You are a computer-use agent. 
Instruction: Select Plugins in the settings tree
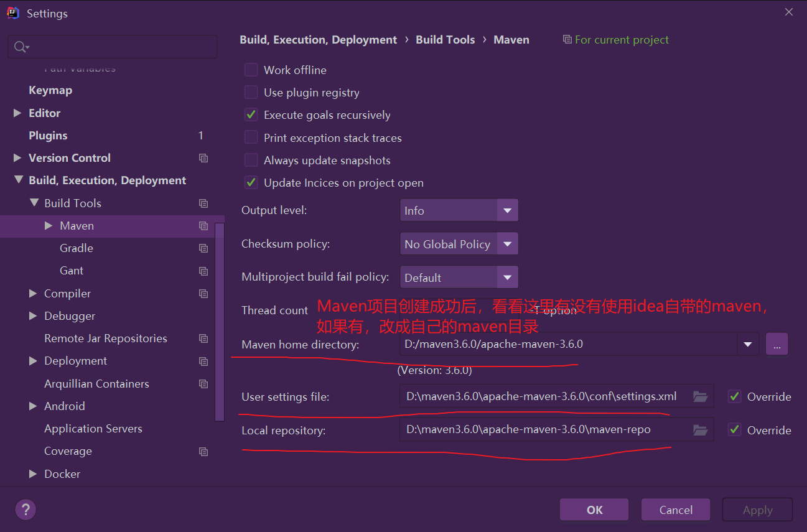[x=48, y=136]
